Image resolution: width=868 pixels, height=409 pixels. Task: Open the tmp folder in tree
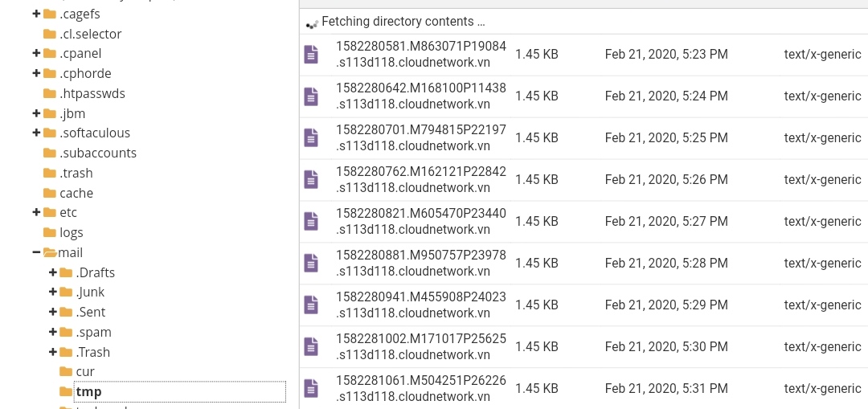coord(88,392)
